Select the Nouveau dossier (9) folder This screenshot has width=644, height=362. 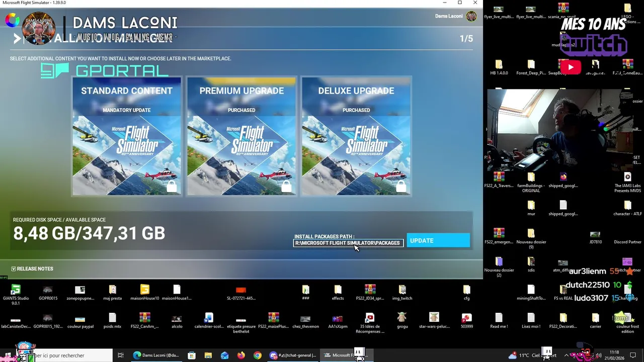531,238
